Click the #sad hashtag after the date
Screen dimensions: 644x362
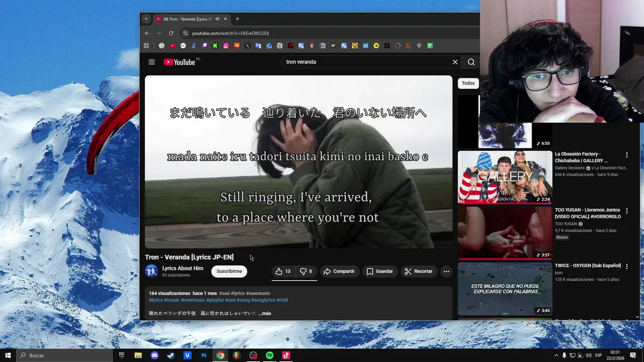click(x=224, y=293)
